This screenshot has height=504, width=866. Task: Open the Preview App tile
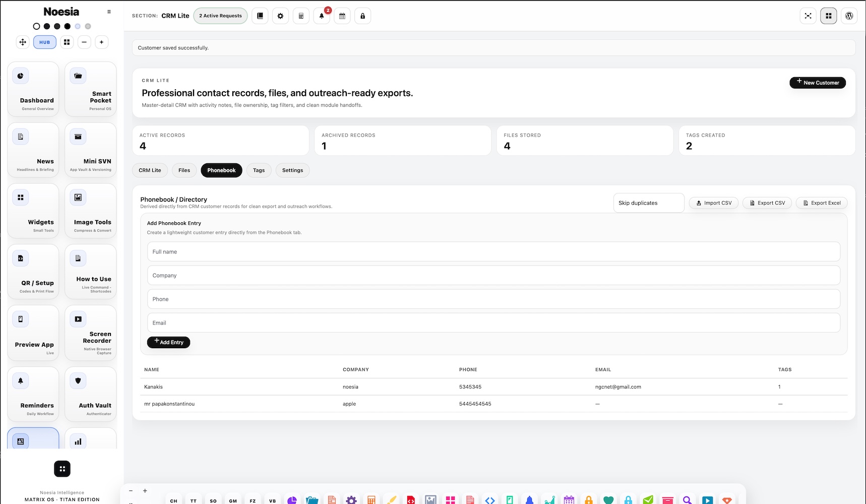click(x=33, y=333)
